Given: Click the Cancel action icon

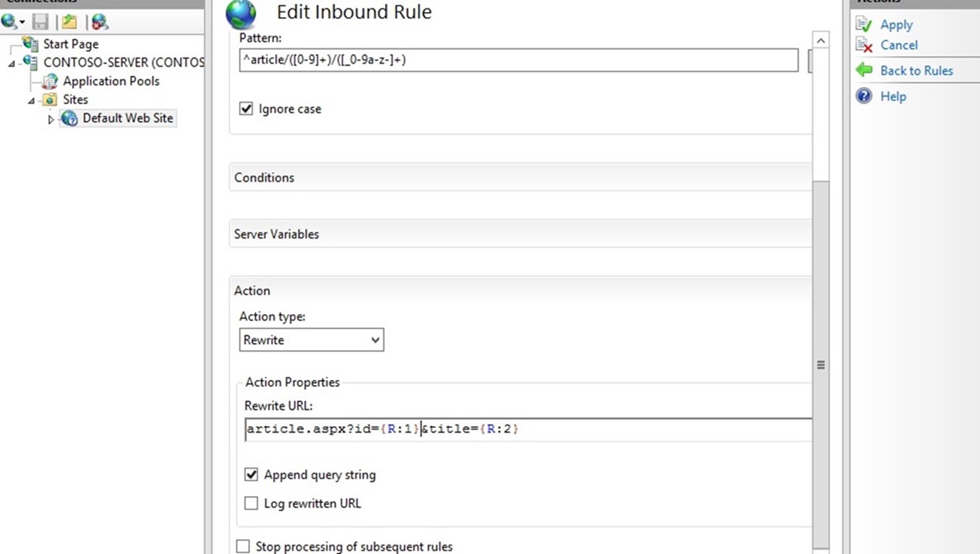Looking at the screenshot, I should coord(864,45).
